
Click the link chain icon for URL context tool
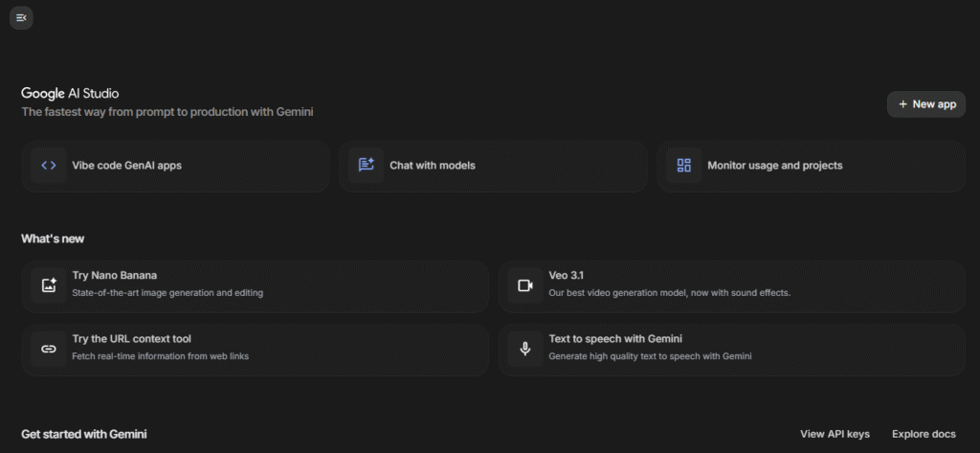pos(49,350)
